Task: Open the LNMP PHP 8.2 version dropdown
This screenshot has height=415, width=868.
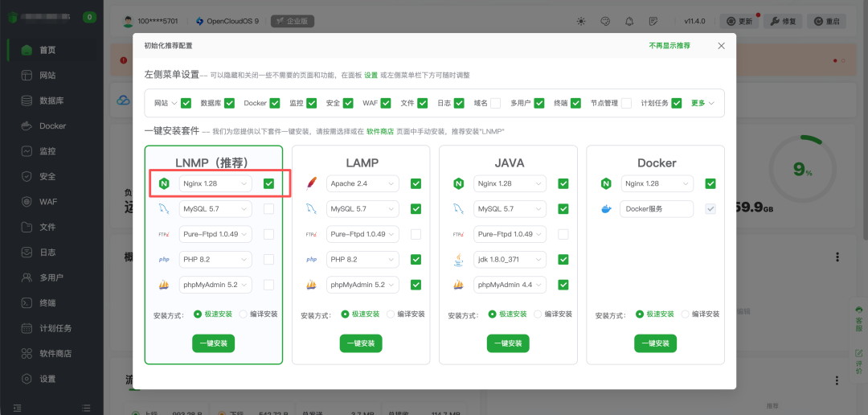Action: tap(215, 259)
